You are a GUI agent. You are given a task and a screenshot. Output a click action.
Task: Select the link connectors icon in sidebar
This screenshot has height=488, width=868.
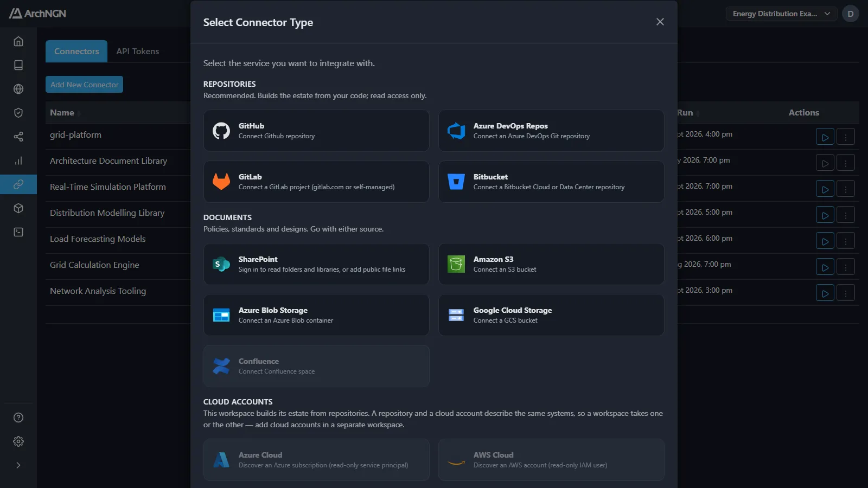point(18,184)
